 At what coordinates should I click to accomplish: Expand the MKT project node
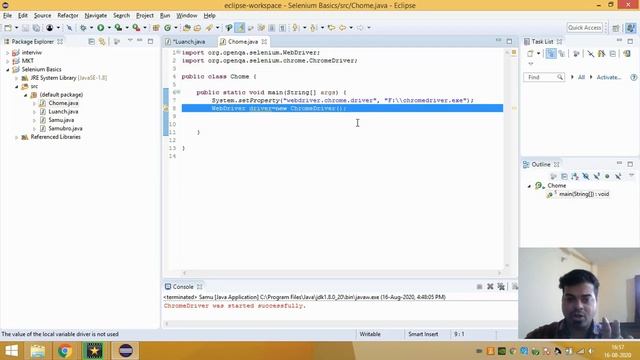tap(7, 61)
